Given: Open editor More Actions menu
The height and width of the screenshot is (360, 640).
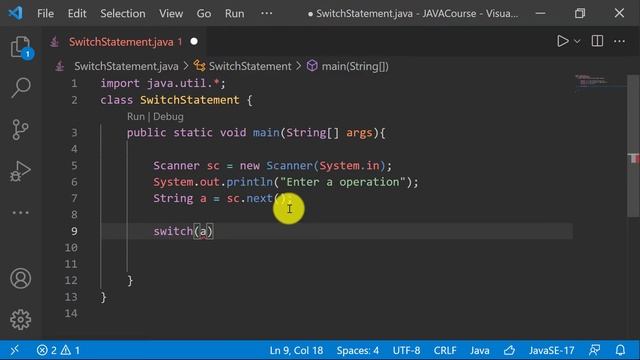Looking at the screenshot, I should click(619, 41).
